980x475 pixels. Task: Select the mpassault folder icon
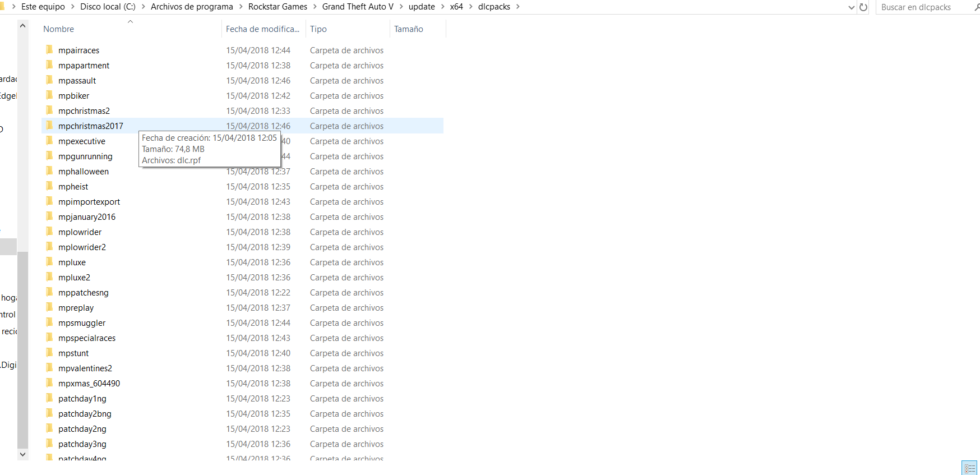pos(49,80)
